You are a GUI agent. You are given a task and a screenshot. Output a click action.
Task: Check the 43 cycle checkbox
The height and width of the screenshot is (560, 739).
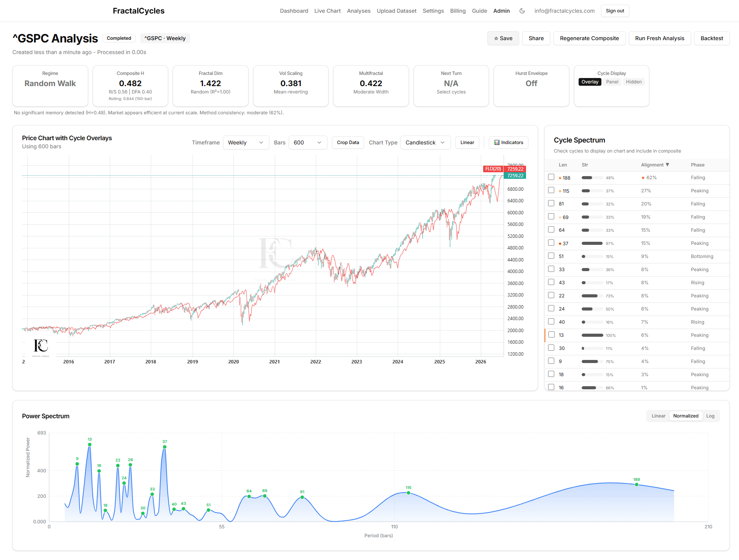tap(551, 282)
